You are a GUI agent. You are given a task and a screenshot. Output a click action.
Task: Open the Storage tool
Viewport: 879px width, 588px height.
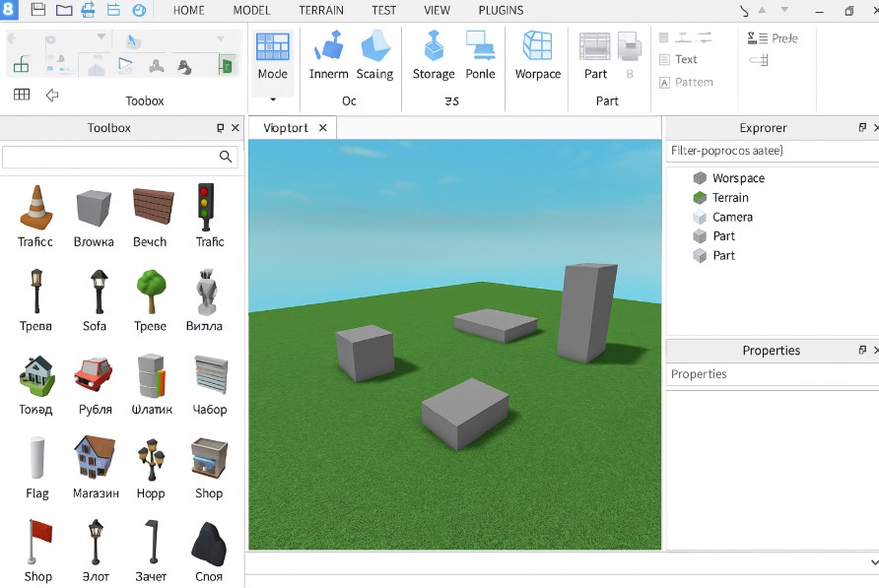(x=434, y=55)
